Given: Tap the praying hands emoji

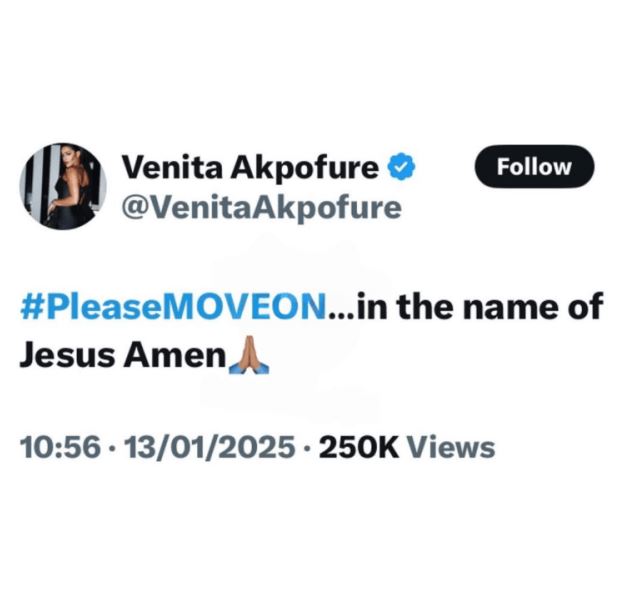Looking at the screenshot, I should click(x=249, y=355).
